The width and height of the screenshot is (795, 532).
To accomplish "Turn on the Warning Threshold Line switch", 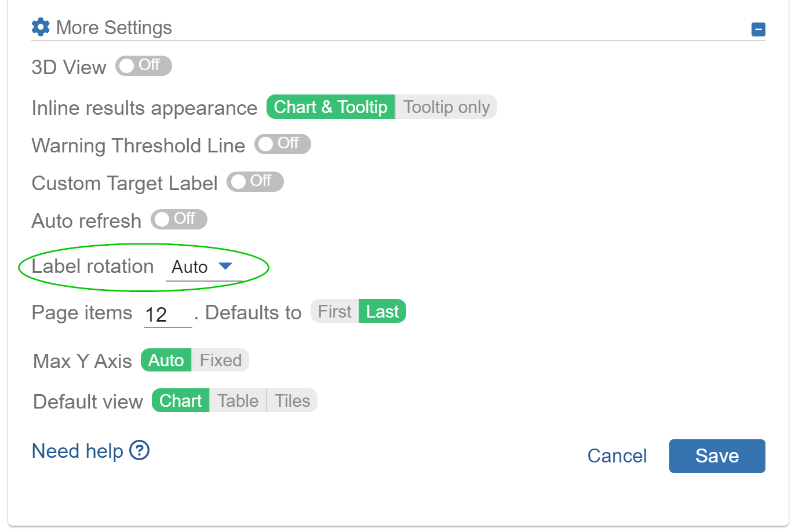I will tap(282, 144).
